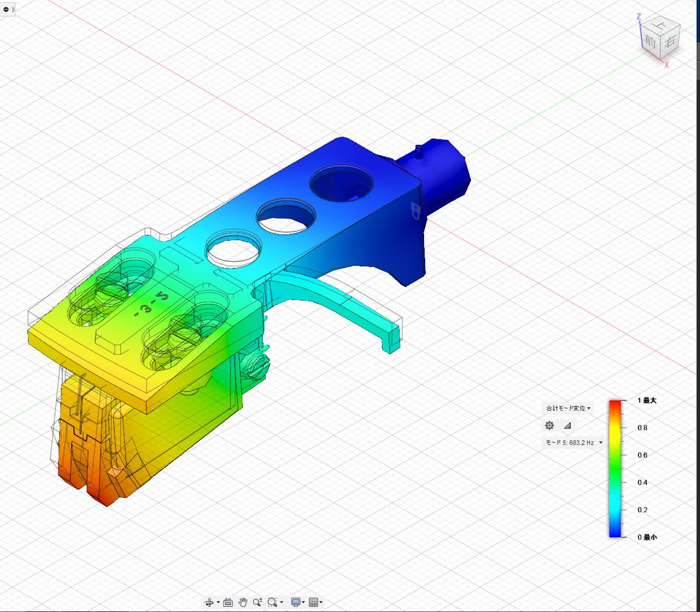Expand Display Settings dropdown arrow

pyautogui.click(x=303, y=602)
